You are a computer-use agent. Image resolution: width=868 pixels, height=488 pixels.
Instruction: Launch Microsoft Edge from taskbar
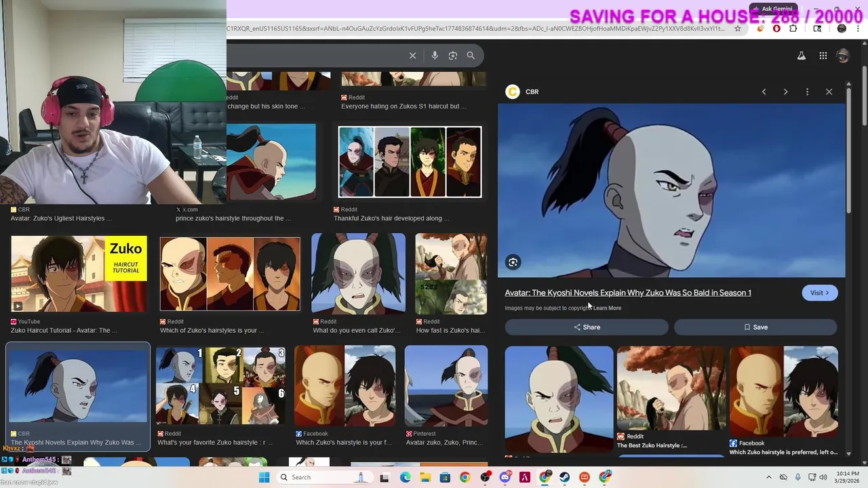coord(405,477)
